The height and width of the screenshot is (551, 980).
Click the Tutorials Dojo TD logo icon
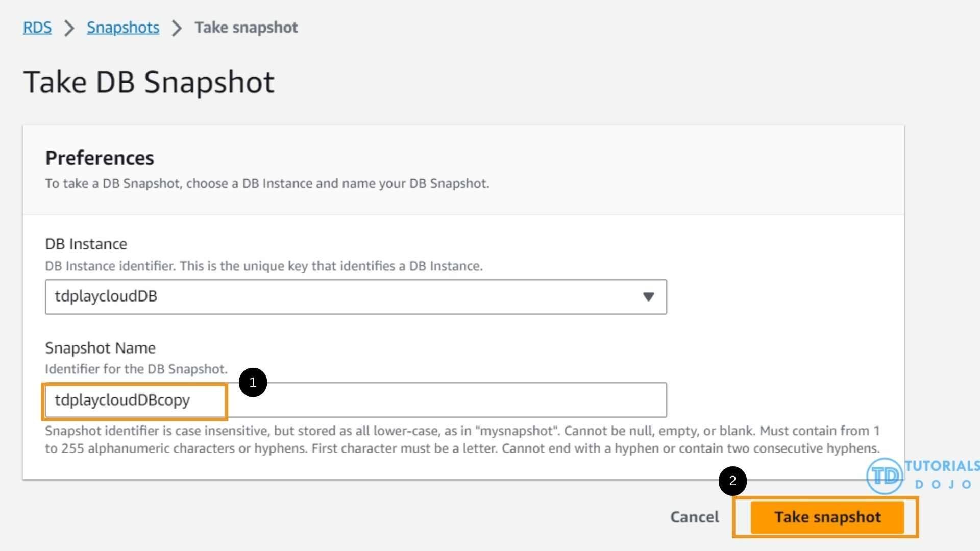pyautogui.click(x=884, y=476)
